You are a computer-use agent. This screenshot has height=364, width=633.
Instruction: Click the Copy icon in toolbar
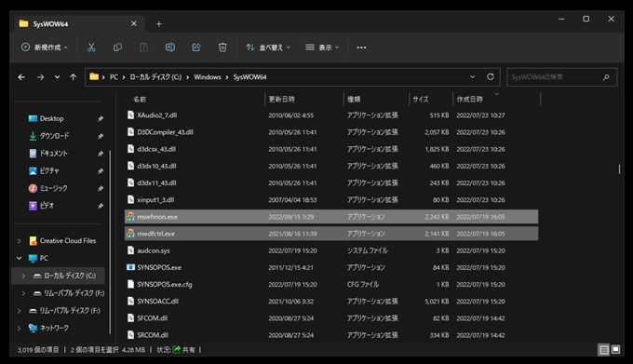(117, 47)
